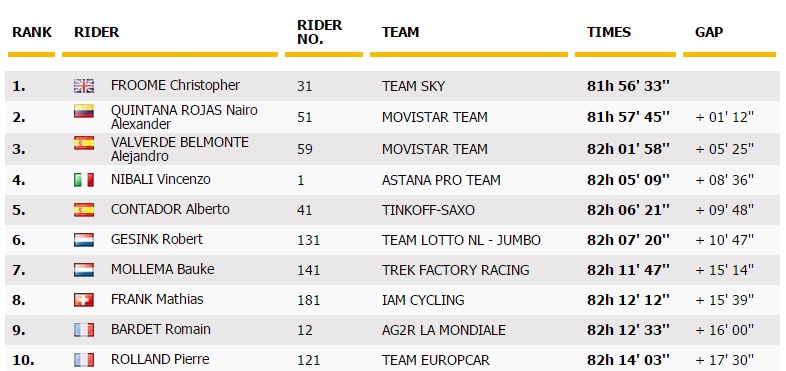Click the Italian flag beside Nibali
786x371 pixels.
pos(84,180)
